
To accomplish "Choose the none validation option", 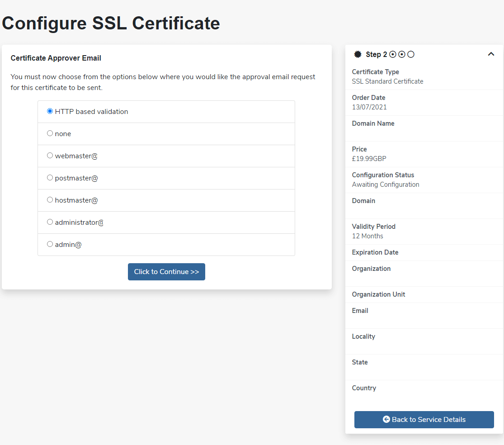I will (x=50, y=133).
